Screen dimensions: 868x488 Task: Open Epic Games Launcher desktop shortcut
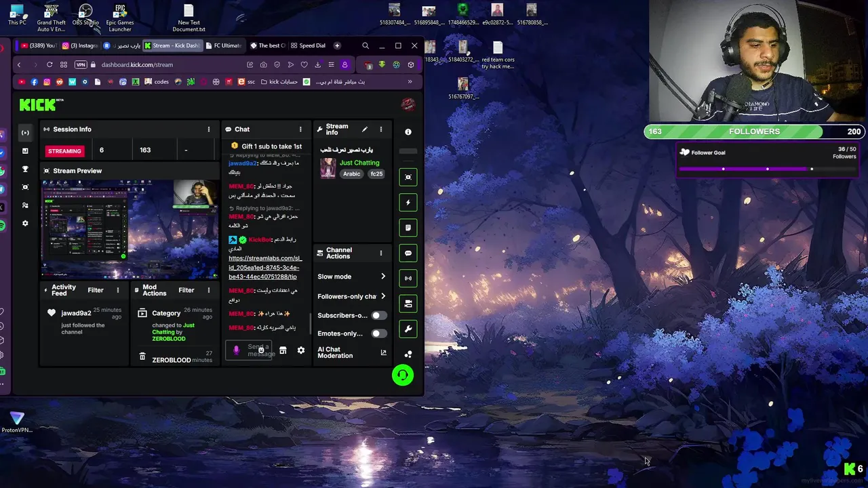coord(120,18)
